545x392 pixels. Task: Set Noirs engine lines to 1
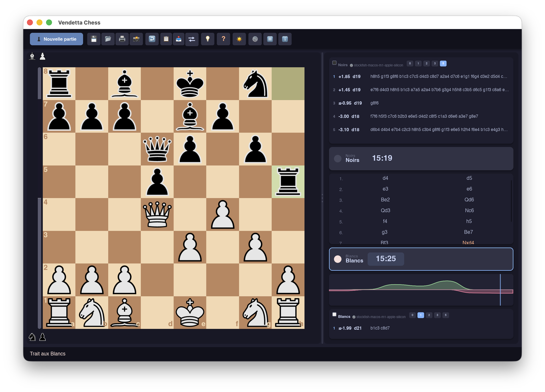pyautogui.click(x=418, y=63)
